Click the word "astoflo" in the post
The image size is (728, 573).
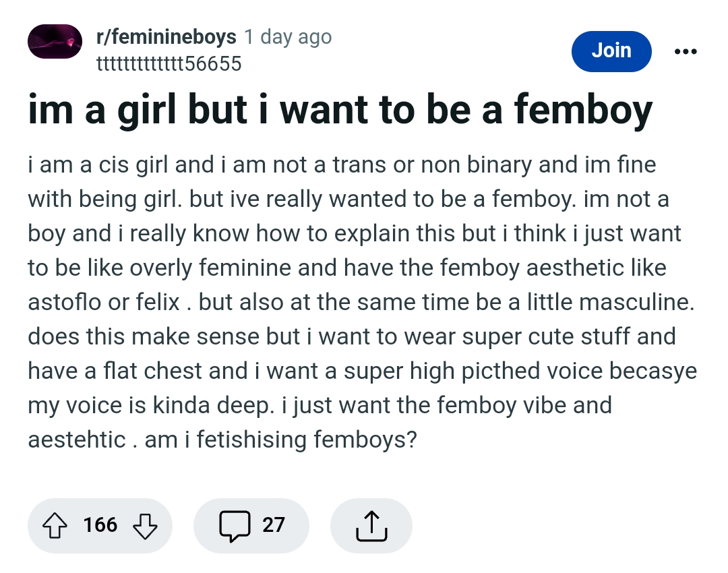pos(64,301)
